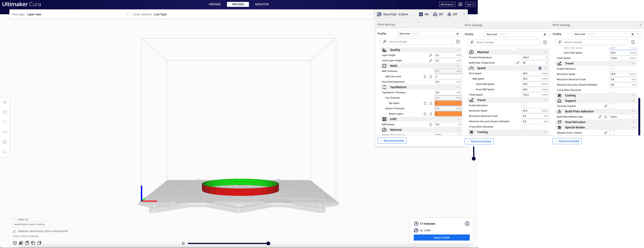644x248 pixels.
Task: Select the Support Blocker tool
Action: (5, 152)
